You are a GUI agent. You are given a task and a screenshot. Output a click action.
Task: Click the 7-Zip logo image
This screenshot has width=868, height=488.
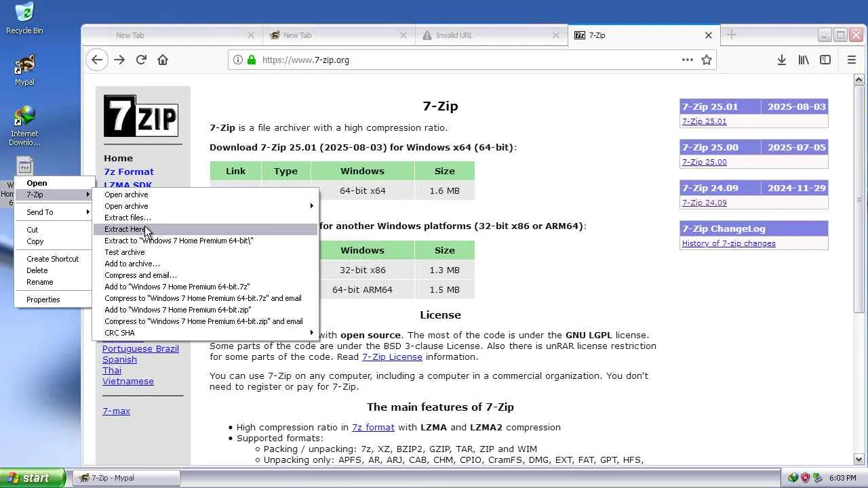(141, 116)
